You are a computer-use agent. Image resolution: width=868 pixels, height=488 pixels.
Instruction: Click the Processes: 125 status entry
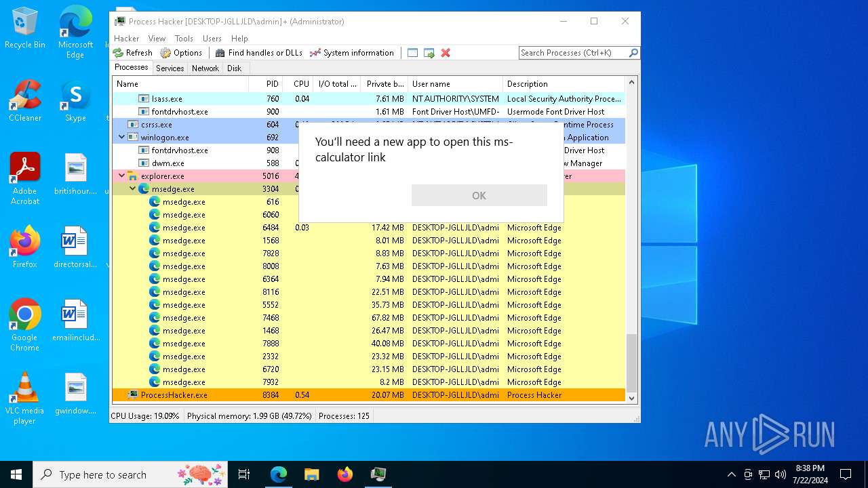(x=344, y=416)
